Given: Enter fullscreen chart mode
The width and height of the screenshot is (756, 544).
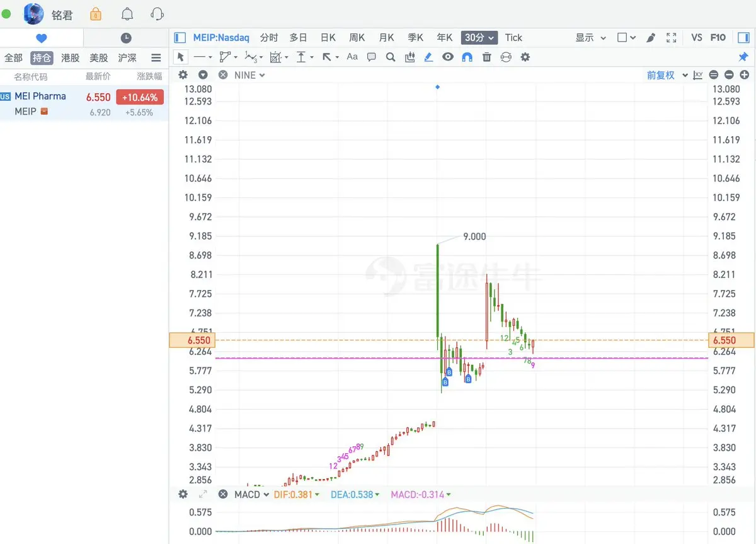Looking at the screenshot, I should pyautogui.click(x=672, y=38).
